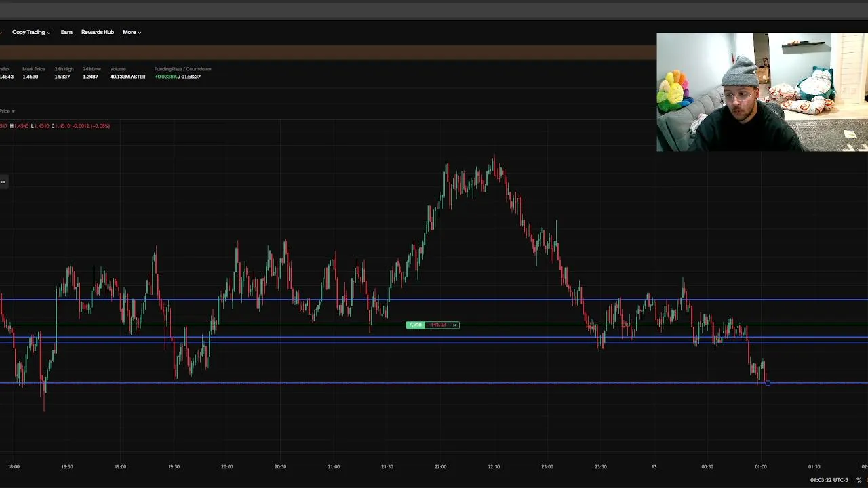Click the 23:30 time axis label
Viewport: 868px width, 488px height.
(x=601, y=466)
